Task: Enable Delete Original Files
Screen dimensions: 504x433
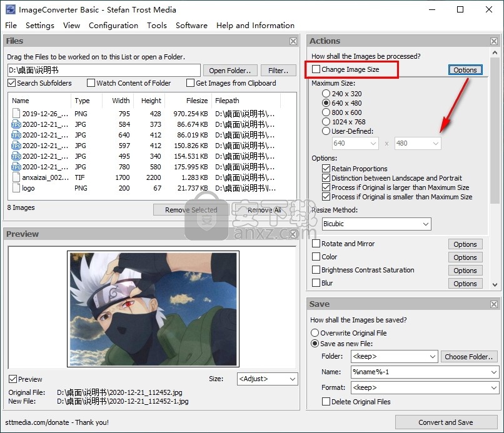Action: tap(326, 402)
